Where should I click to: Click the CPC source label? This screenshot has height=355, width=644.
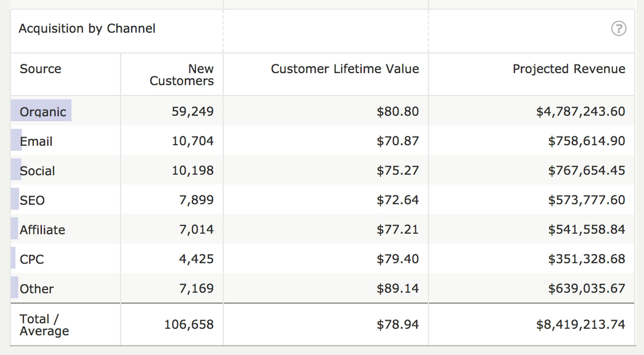pos(32,259)
